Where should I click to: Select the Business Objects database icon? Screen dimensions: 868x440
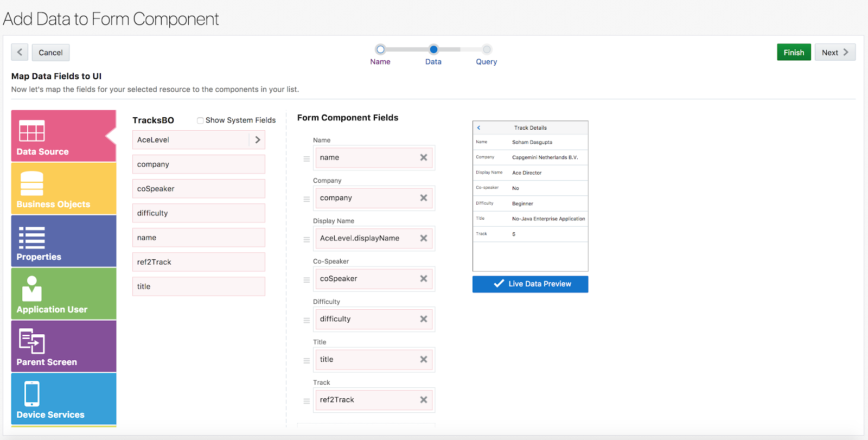pyautogui.click(x=32, y=183)
